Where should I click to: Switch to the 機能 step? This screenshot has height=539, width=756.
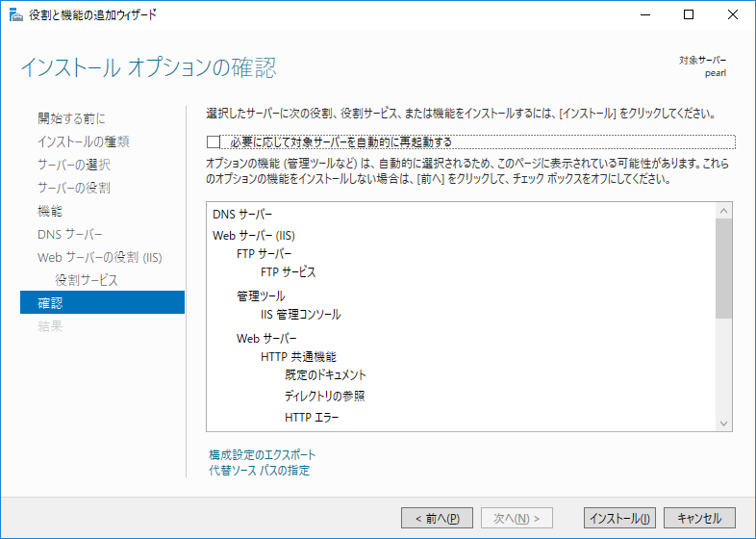[50, 211]
